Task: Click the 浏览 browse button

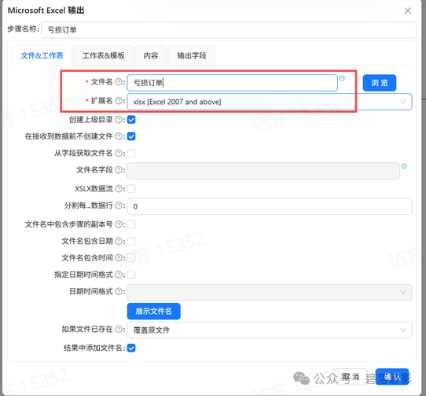Action: (x=379, y=83)
